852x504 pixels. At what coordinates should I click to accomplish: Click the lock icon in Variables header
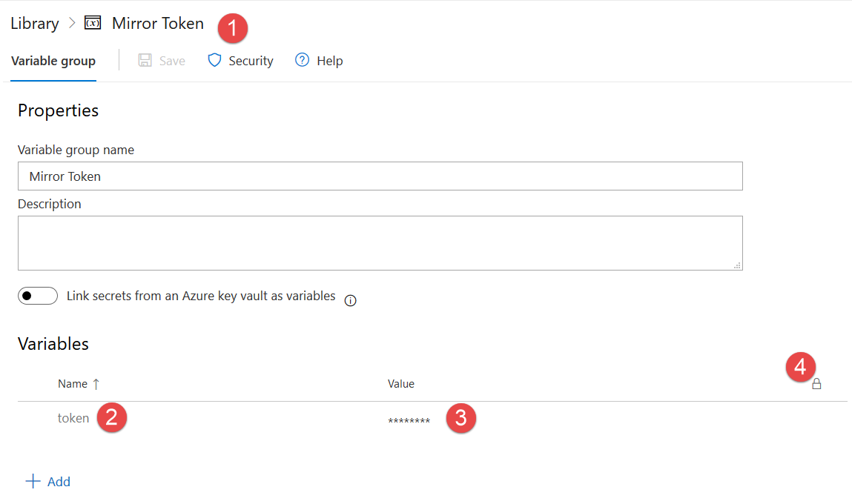pos(816,384)
